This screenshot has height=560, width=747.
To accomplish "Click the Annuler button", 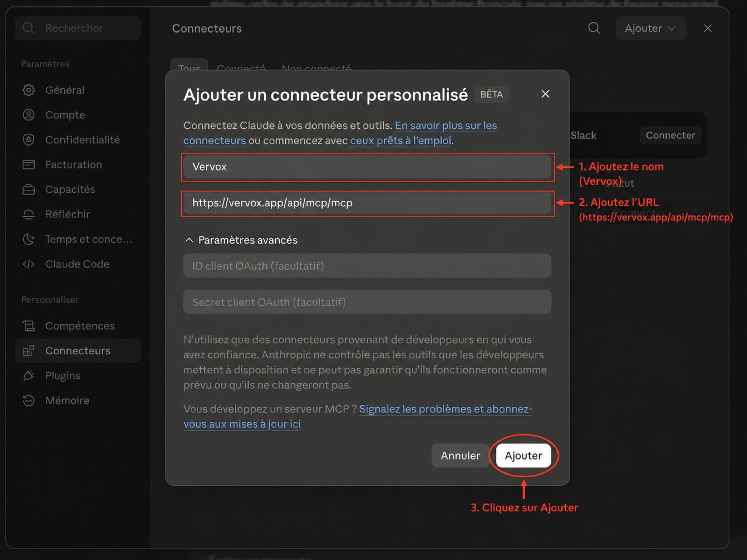I will (460, 455).
